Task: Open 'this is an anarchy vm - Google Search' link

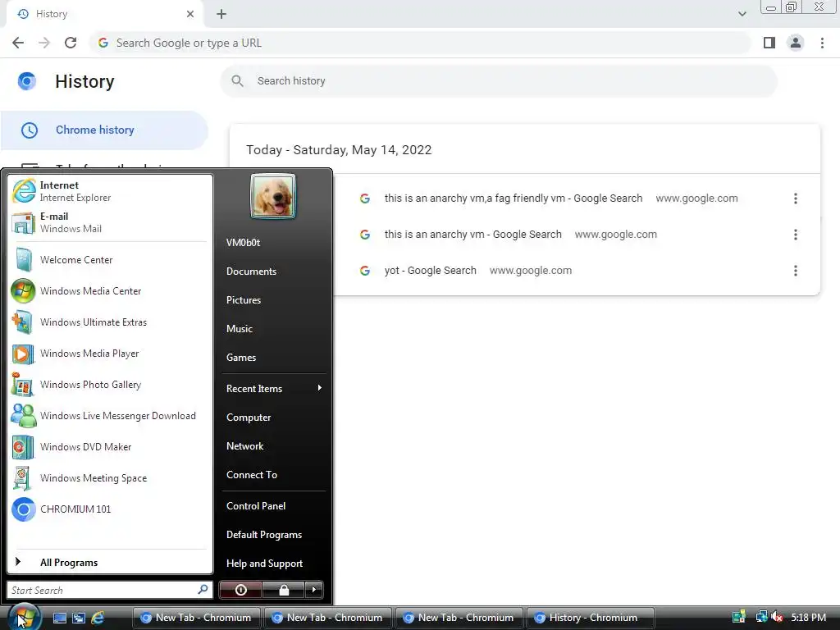Action: [x=473, y=235]
